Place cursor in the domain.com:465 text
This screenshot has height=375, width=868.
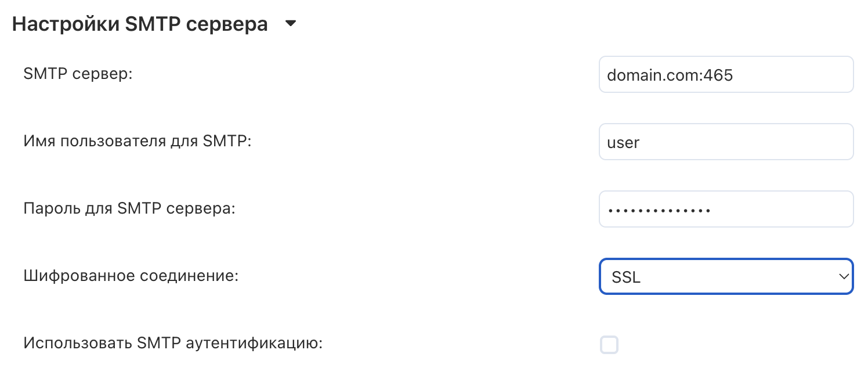point(670,75)
